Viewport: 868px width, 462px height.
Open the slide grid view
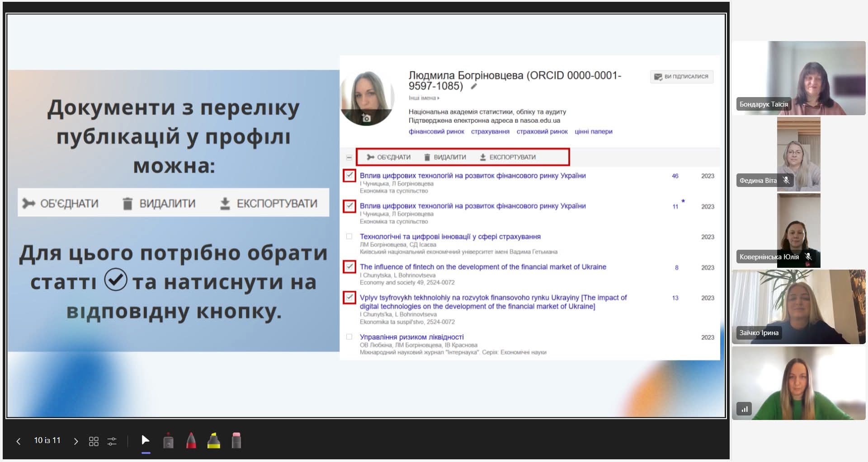coord(94,441)
